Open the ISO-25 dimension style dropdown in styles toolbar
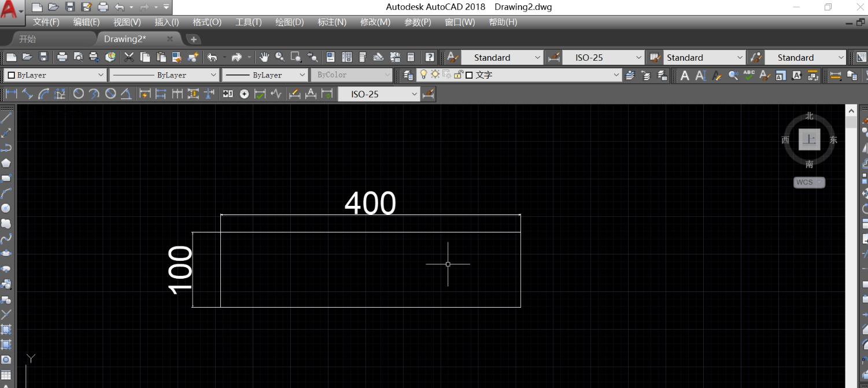Image resolution: width=868 pixels, height=388 pixels. [603, 57]
